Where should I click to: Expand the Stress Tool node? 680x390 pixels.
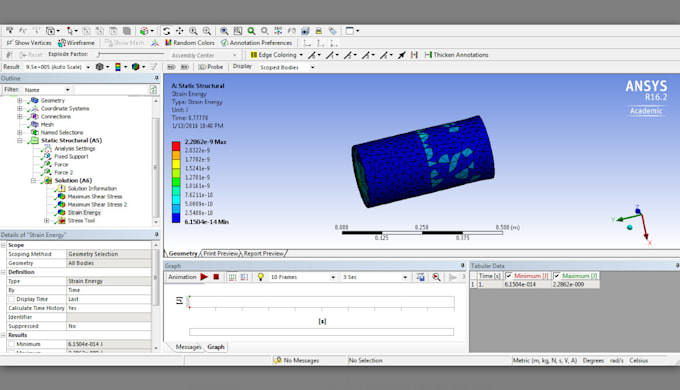point(46,220)
